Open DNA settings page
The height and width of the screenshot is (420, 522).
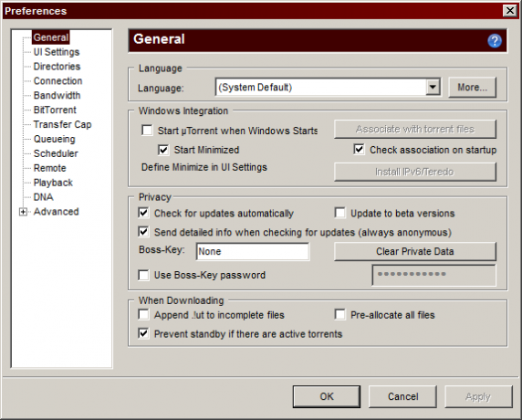coord(43,197)
